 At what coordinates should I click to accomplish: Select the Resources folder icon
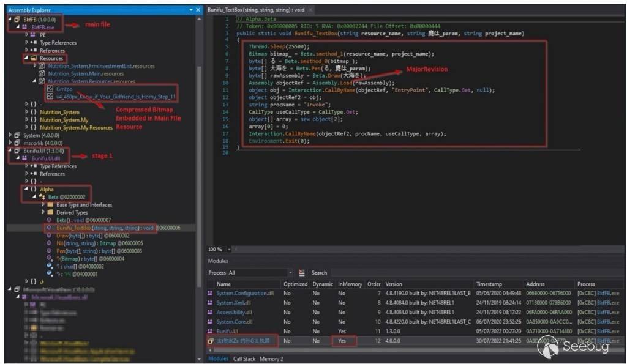click(34, 58)
